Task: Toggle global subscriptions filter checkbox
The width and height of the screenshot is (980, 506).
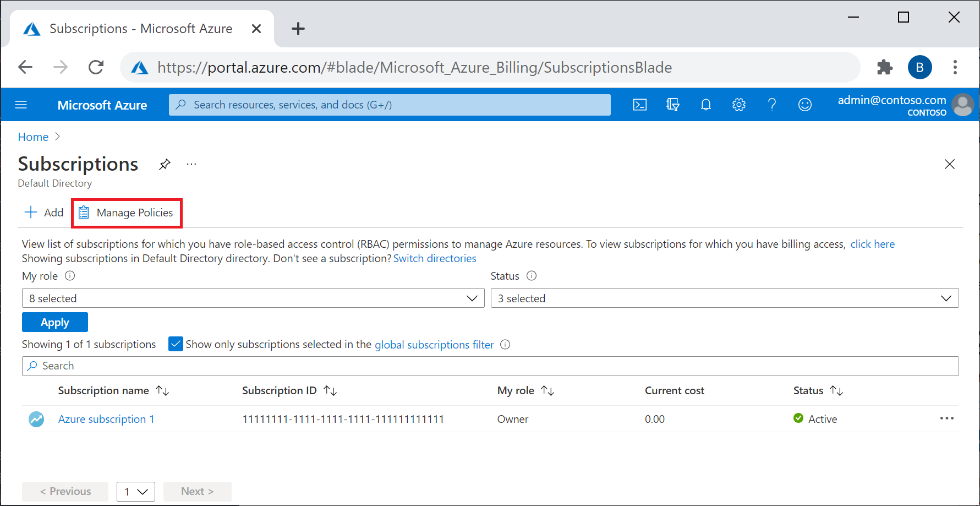Action: (176, 344)
